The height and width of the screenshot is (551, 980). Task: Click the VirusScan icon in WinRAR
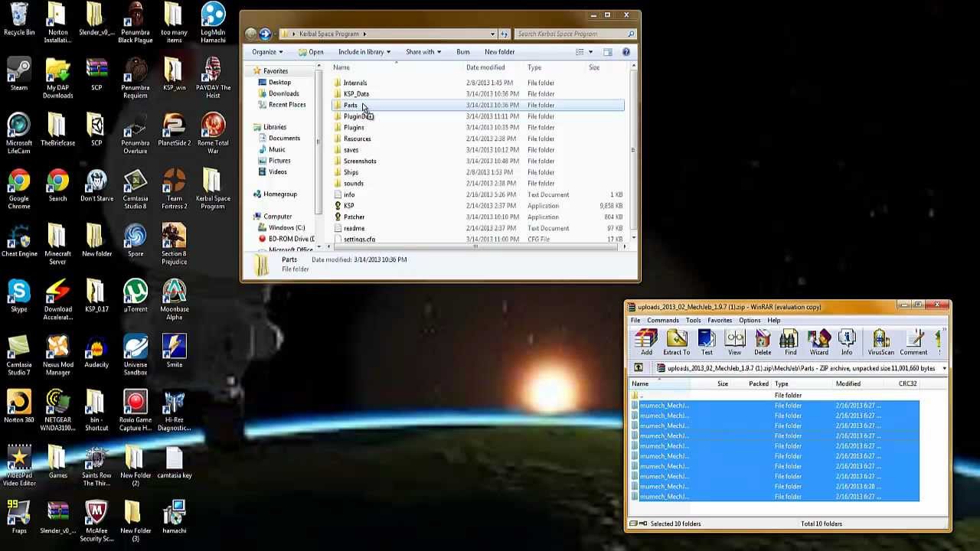tap(880, 342)
